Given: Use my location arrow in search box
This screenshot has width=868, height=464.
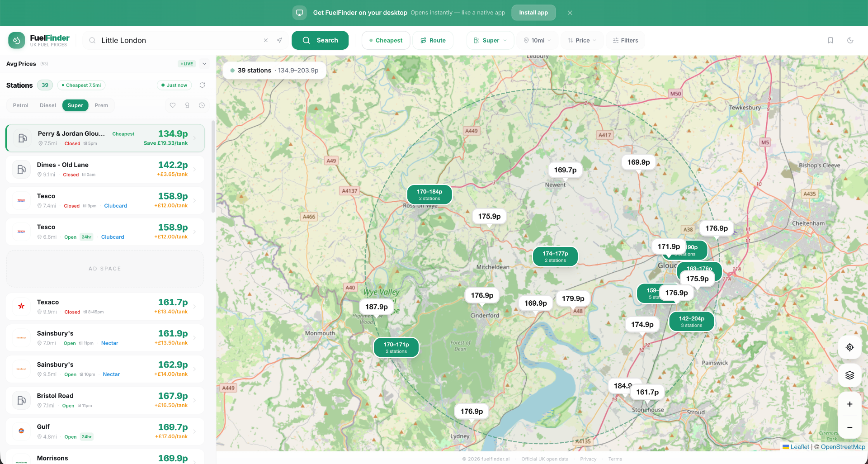Looking at the screenshot, I should tap(279, 40).
